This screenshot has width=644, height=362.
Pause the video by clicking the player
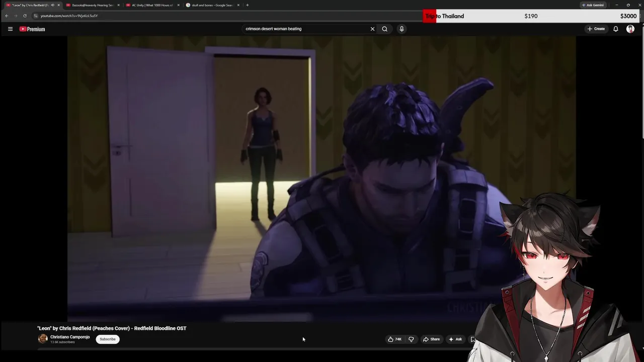pos(321,178)
